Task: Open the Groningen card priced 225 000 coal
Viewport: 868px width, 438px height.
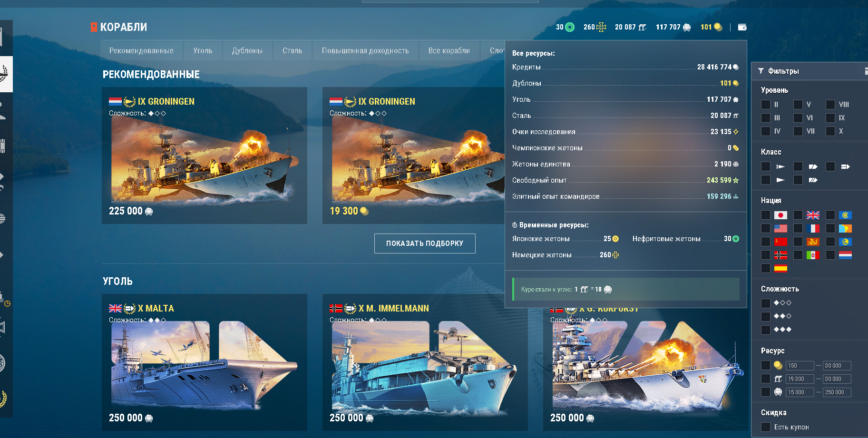Action: coord(205,156)
